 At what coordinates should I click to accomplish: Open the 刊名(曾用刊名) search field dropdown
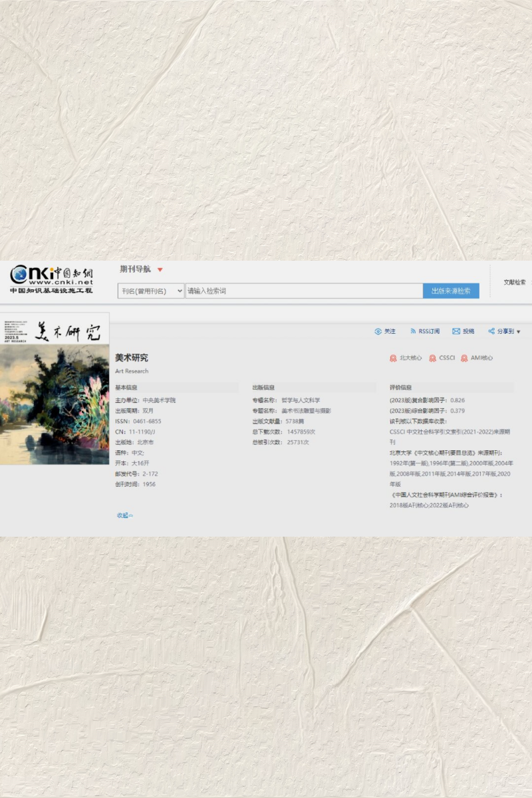tap(151, 291)
